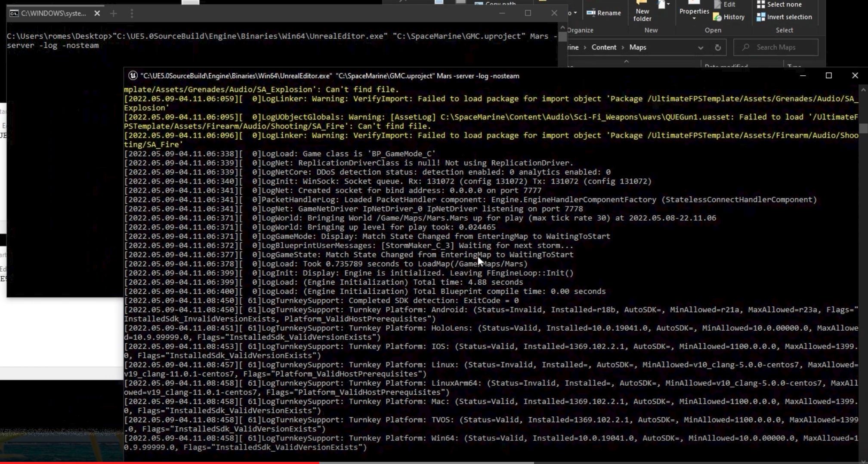Viewport: 868px width, 464px height.
Task: Minimize the command prompt window
Action: [502, 13]
